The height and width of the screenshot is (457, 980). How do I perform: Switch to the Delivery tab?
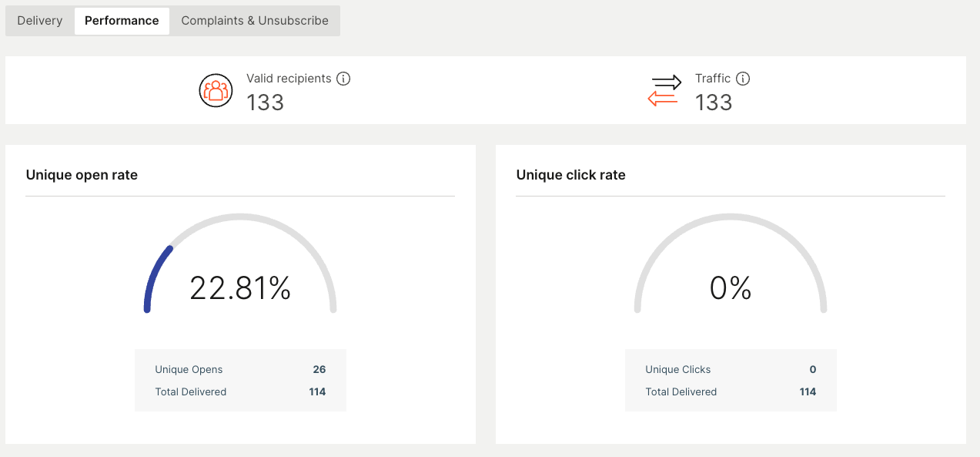pyautogui.click(x=40, y=21)
